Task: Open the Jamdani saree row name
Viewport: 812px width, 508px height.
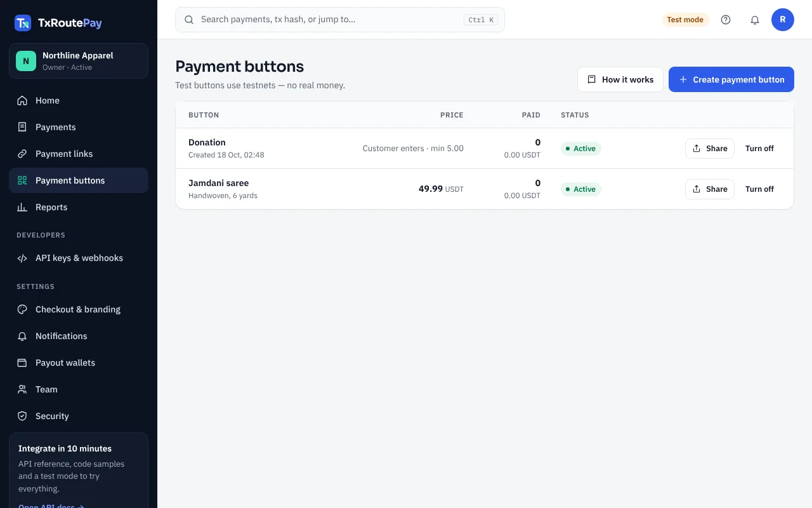Action: (x=218, y=183)
